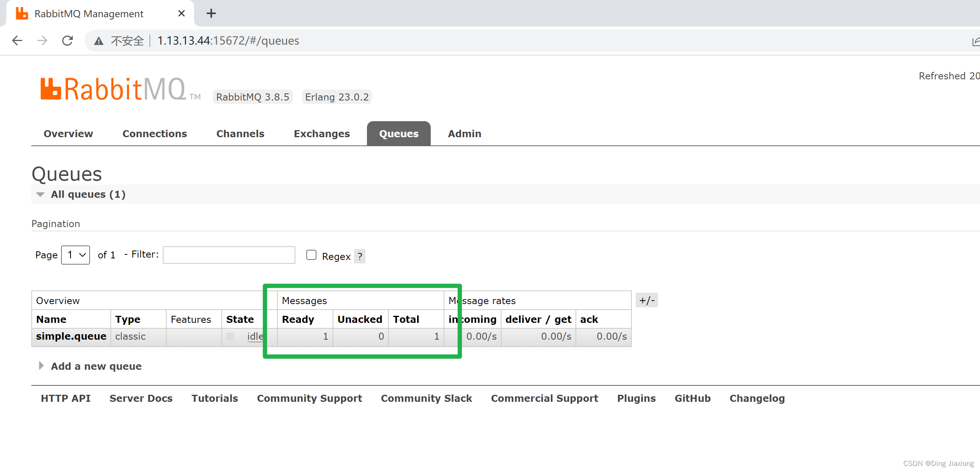Open the Changelog footer link
This screenshot has width=980, height=471.
[x=757, y=398]
